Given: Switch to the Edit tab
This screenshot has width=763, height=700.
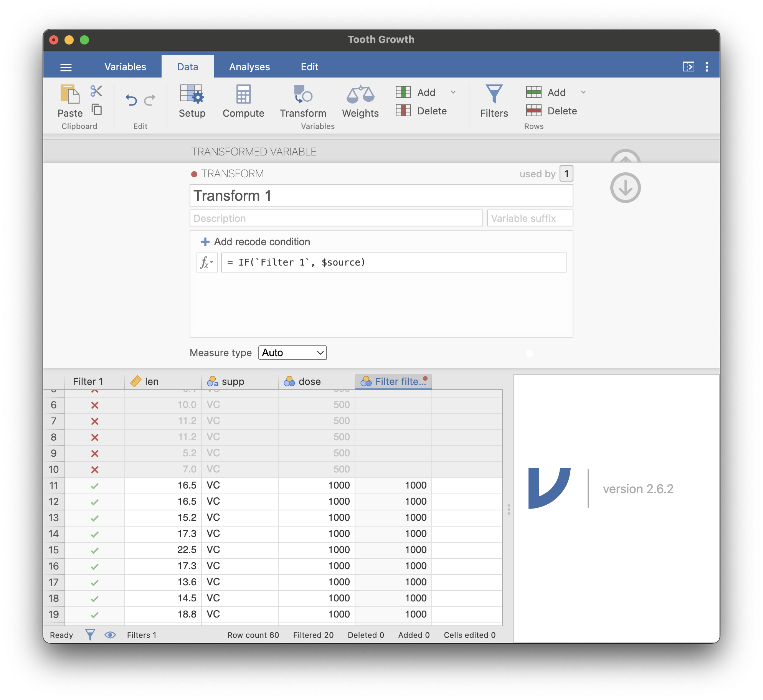Looking at the screenshot, I should [309, 67].
